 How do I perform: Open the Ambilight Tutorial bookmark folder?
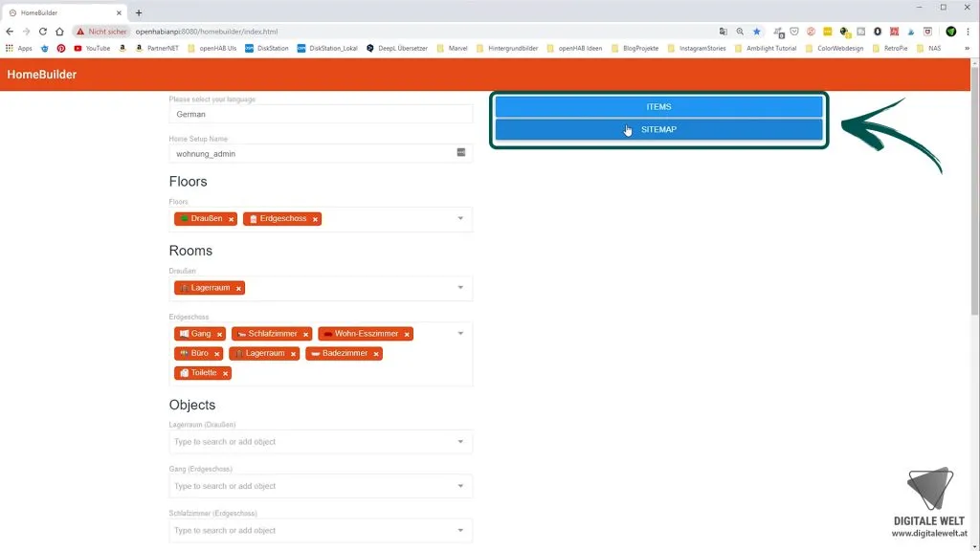pyautogui.click(x=766, y=48)
